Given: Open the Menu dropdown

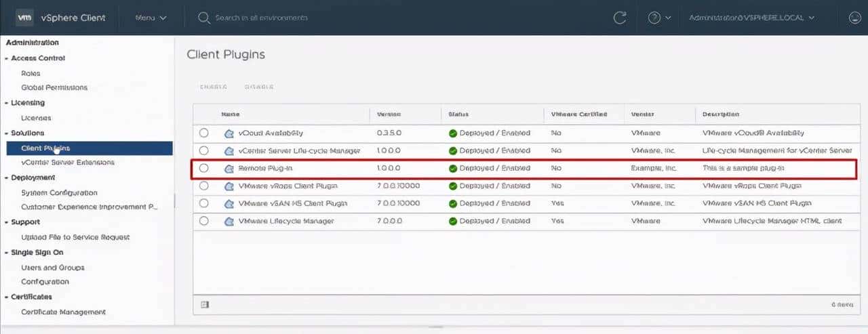Looking at the screenshot, I should [151, 18].
